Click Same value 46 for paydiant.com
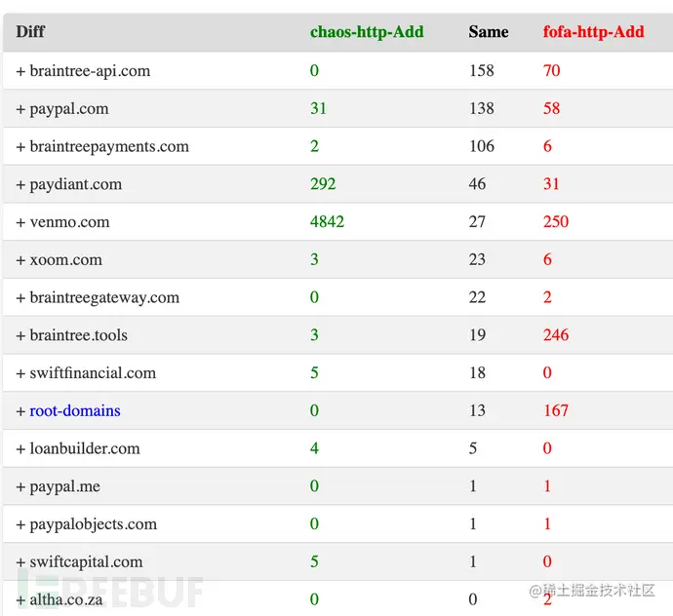This screenshot has width=673, height=616. 477,184
